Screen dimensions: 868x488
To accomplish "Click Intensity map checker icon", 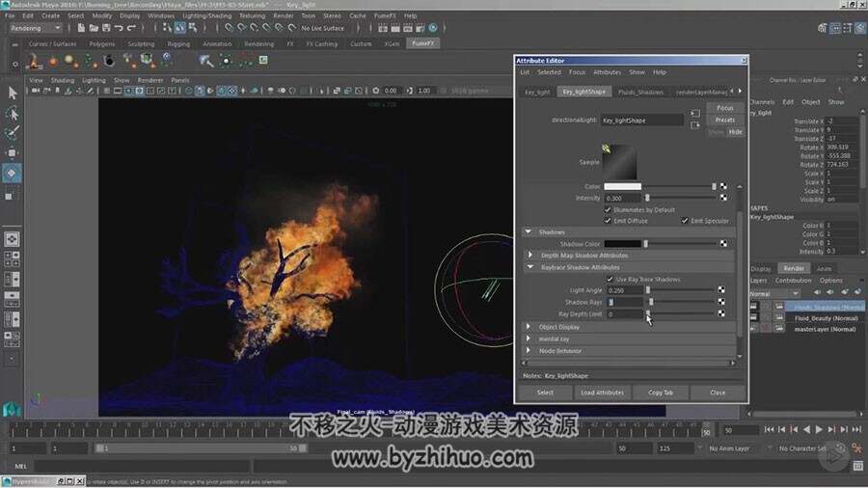I will (723, 198).
